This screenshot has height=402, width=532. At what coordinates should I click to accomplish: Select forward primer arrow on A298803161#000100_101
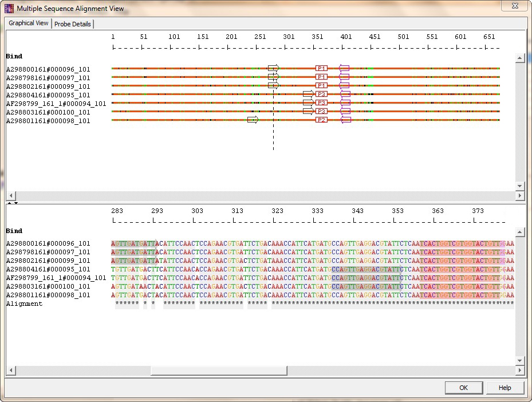click(x=309, y=111)
